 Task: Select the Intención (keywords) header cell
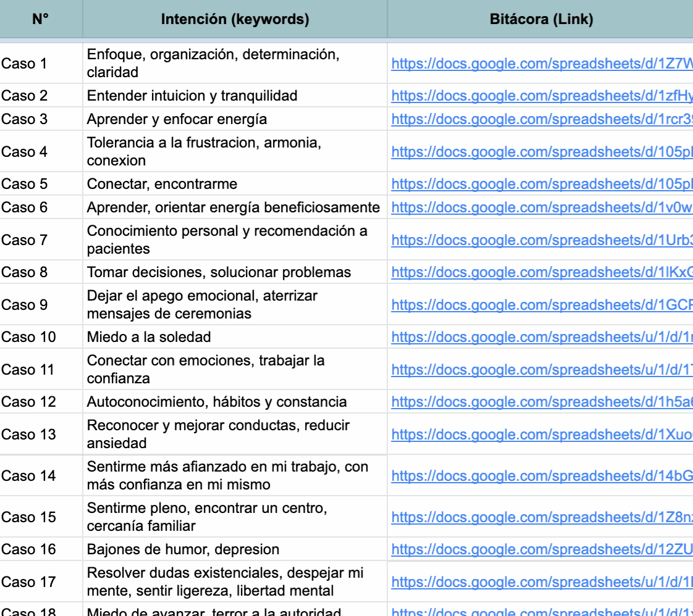(x=235, y=19)
